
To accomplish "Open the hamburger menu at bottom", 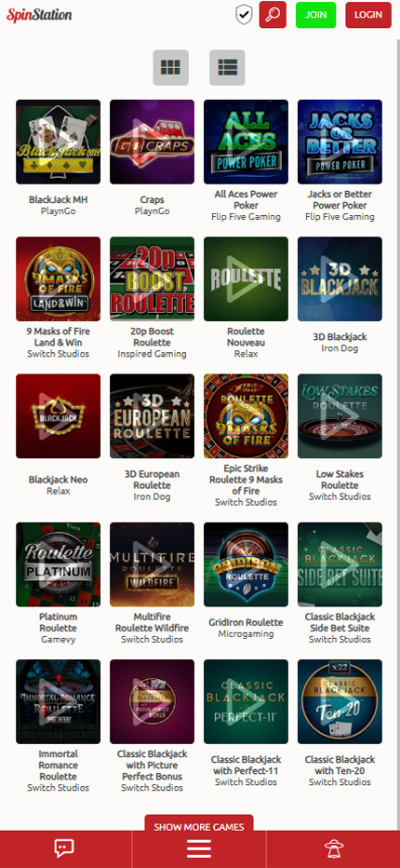I will pyautogui.click(x=199, y=848).
